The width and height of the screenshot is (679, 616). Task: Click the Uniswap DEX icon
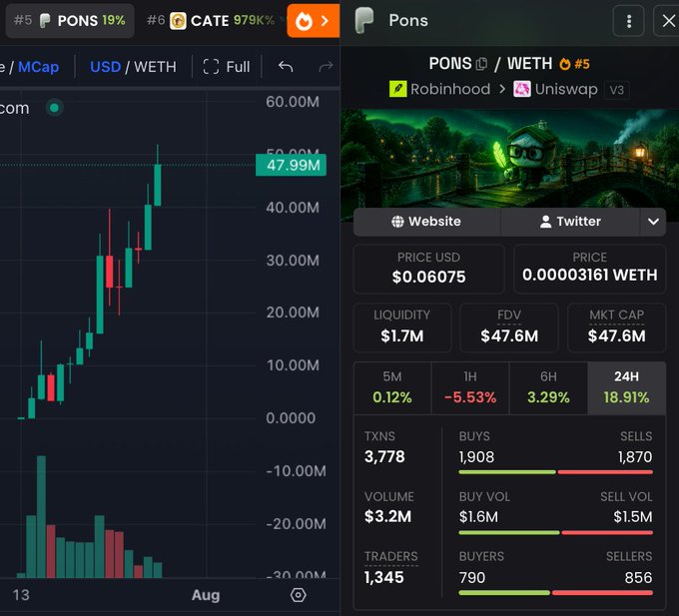tap(522, 89)
